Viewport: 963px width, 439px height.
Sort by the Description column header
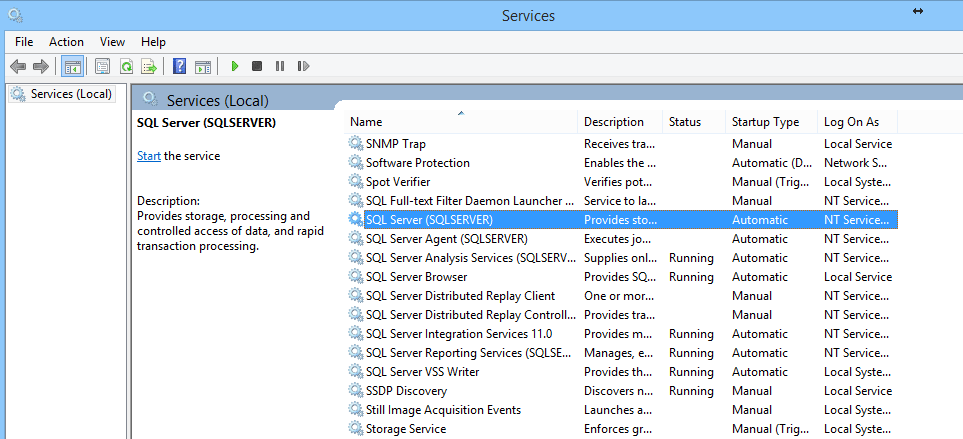coord(620,122)
